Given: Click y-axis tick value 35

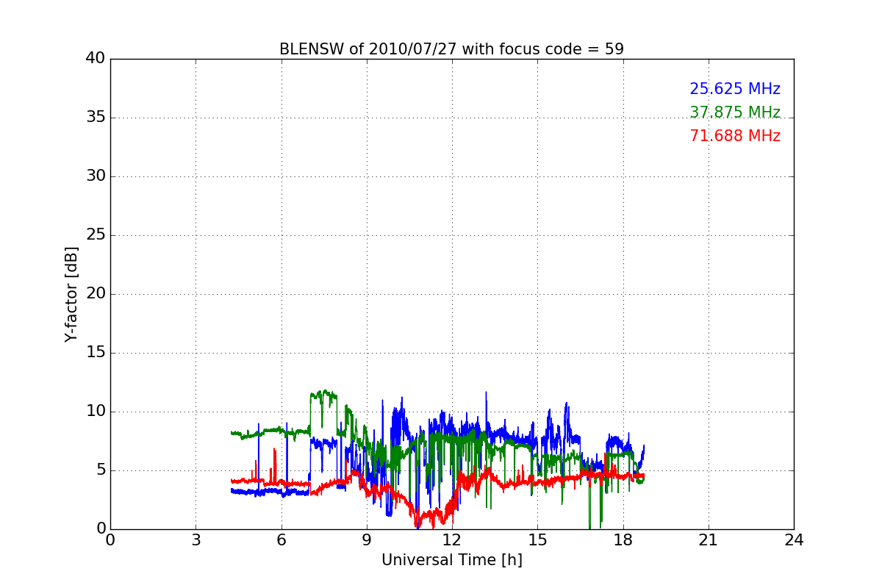Looking at the screenshot, I should [x=96, y=118].
